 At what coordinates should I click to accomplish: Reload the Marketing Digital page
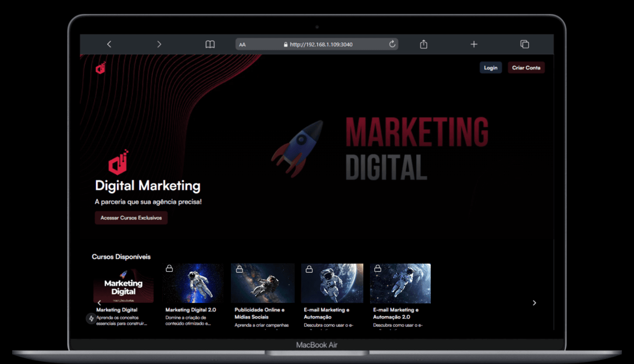pyautogui.click(x=392, y=44)
